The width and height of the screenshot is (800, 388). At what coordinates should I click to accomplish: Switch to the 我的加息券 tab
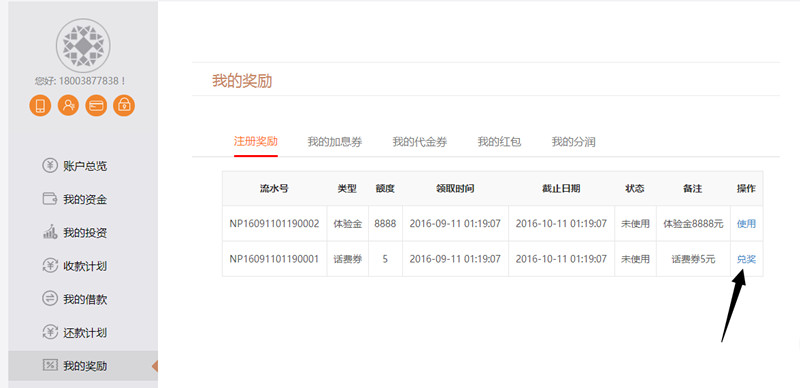pos(335,142)
